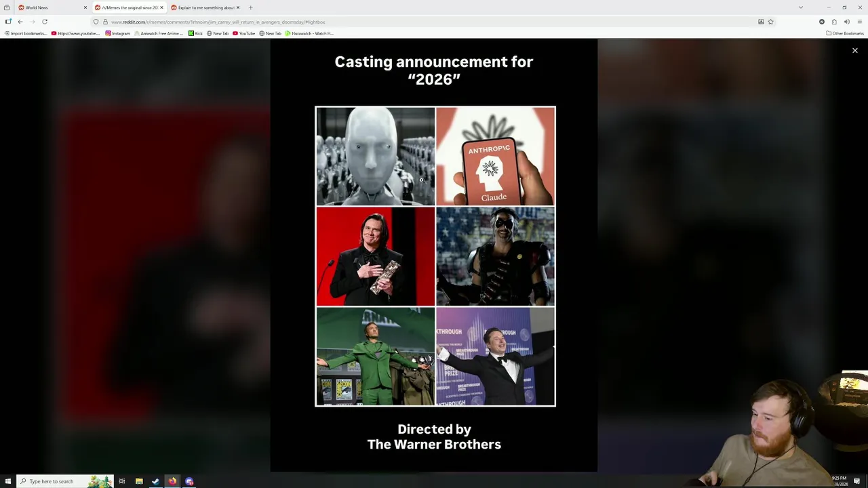Click the install/open-in-app icon in address bar

click(x=761, y=22)
